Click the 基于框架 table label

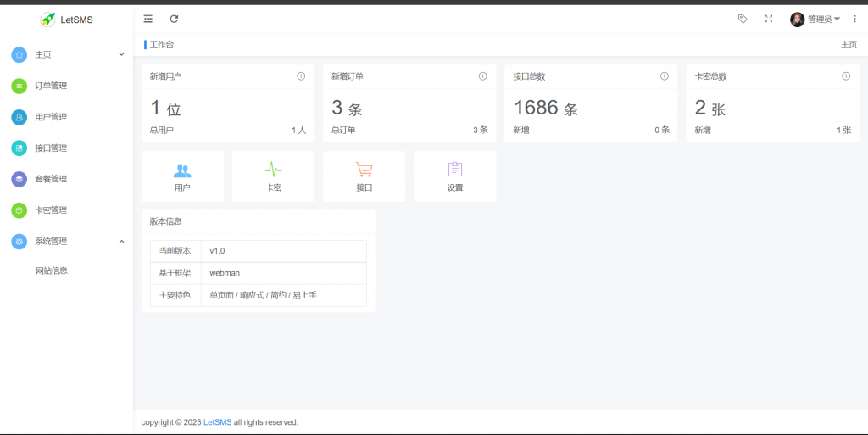point(175,273)
